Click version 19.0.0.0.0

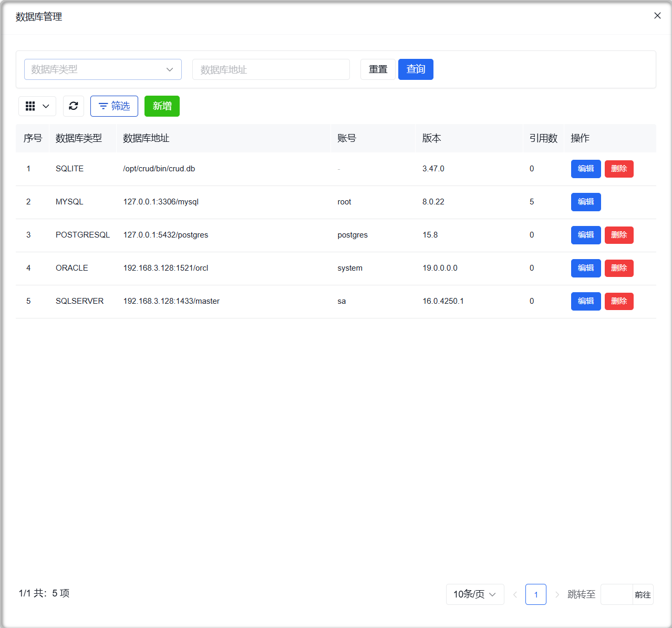pyautogui.click(x=440, y=268)
